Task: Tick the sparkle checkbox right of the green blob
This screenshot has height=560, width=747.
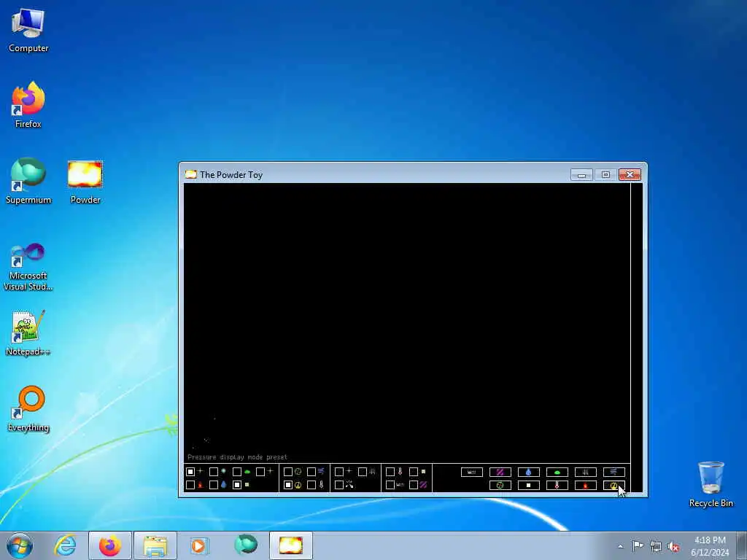Action: pyautogui.click(x=260, y=472)
